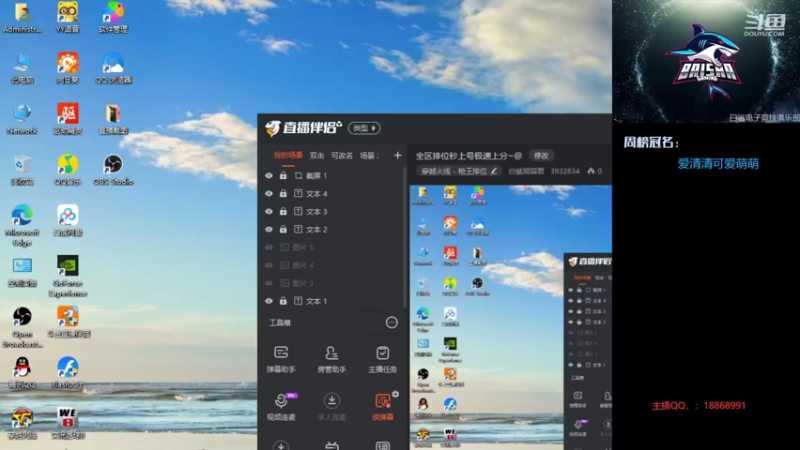Launch Microsoft Edge from desktop
Viewport: 800px width, 450px height.
22,225
